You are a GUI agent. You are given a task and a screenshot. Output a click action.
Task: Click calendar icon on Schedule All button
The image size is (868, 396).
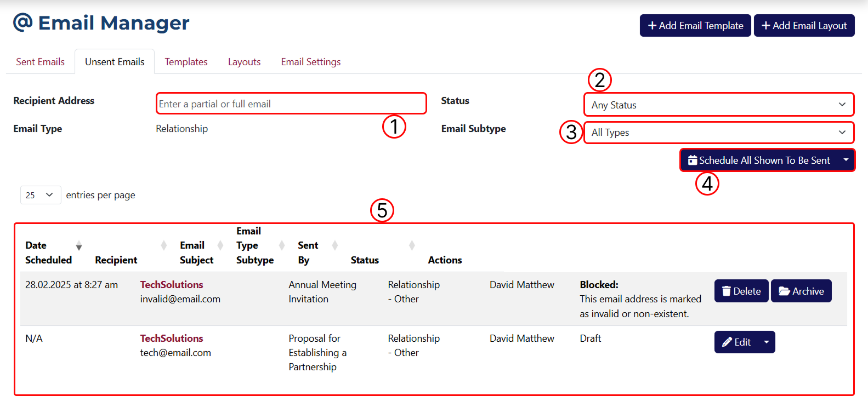pyautogui.click(x=693, y=160)
